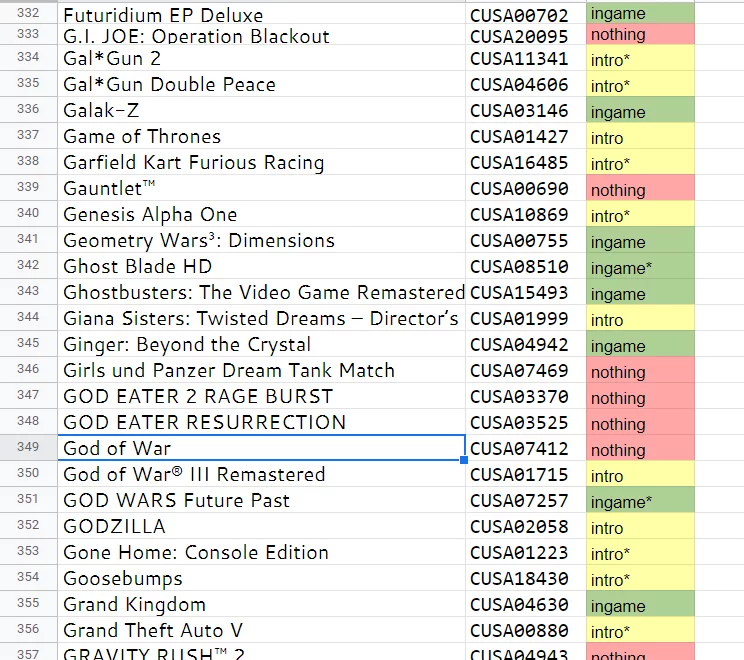Click 'intro*' status for Gal*Gun 2
Screen dimensions: 744x660
coord(640,58)
